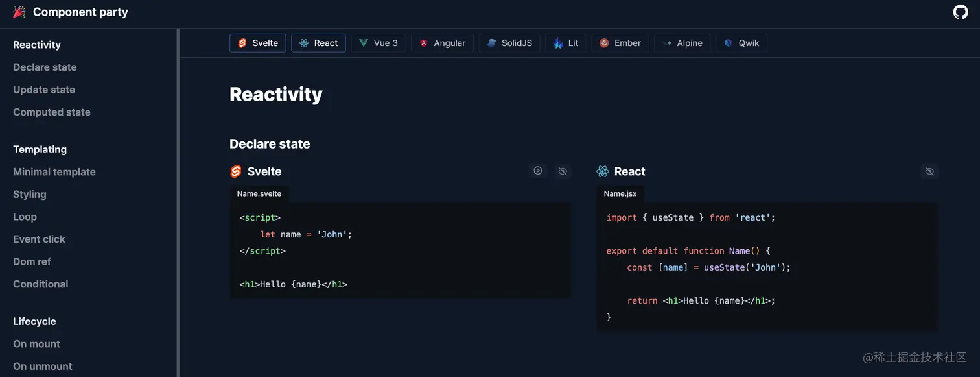Image resolution: width=980 pixels, height=377 pixels.
Task: Click the Declare state heading in the main content
Action: (270, 143)
